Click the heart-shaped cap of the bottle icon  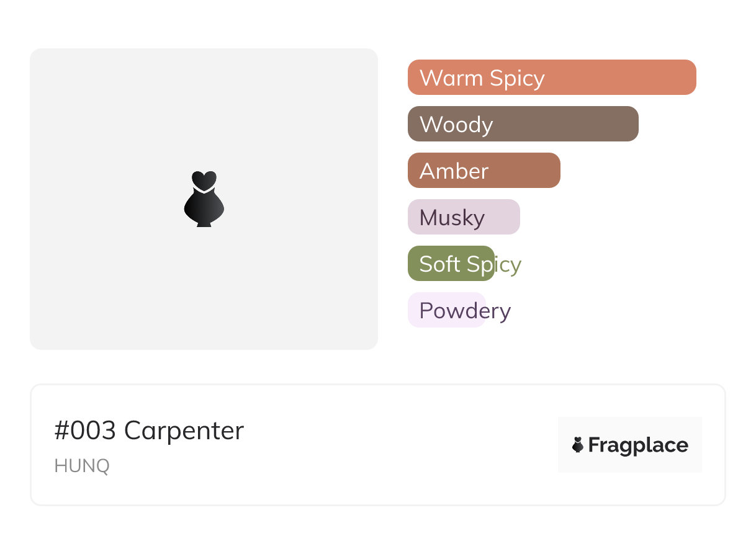pyautogui.click(x=204, y=180)
